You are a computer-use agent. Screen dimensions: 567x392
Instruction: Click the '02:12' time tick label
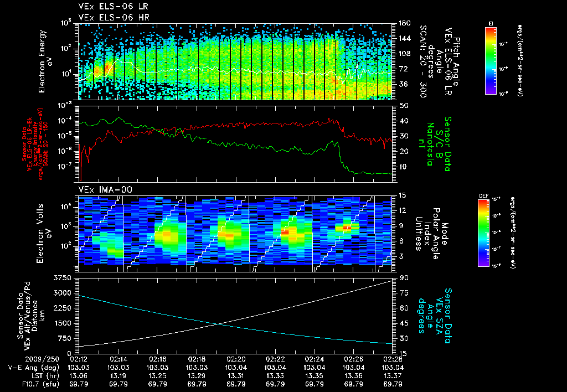79,359
